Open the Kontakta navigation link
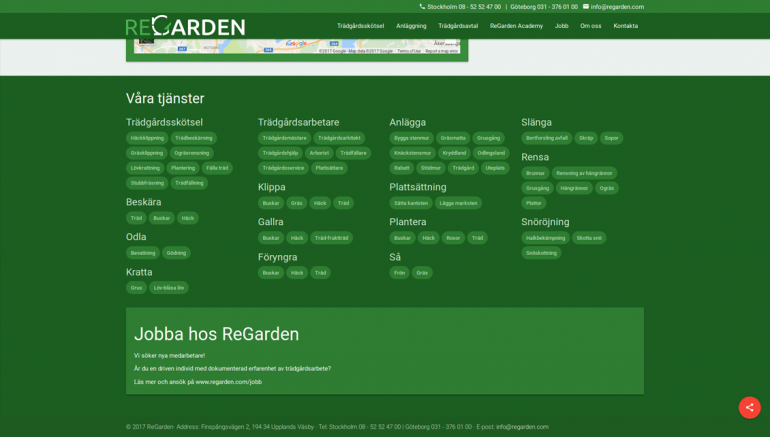The image size is (770, 437). [x=626, y=26]
